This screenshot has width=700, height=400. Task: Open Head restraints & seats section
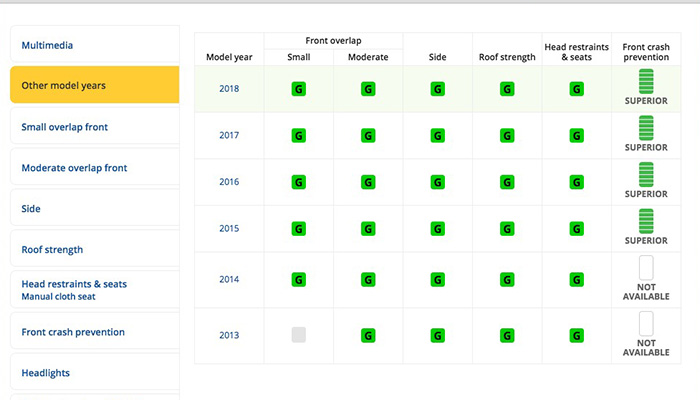pos(95,290)
